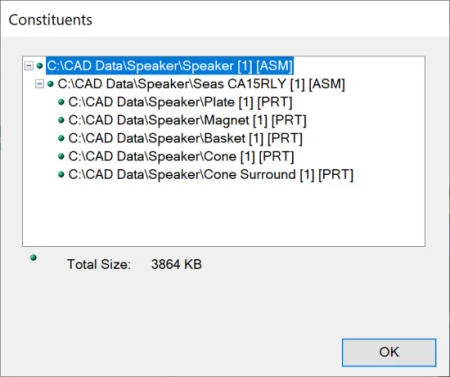This screenshot has height=377, width=450.
Task: Click the green dot next to Basket
Action: tap(61, 138)
